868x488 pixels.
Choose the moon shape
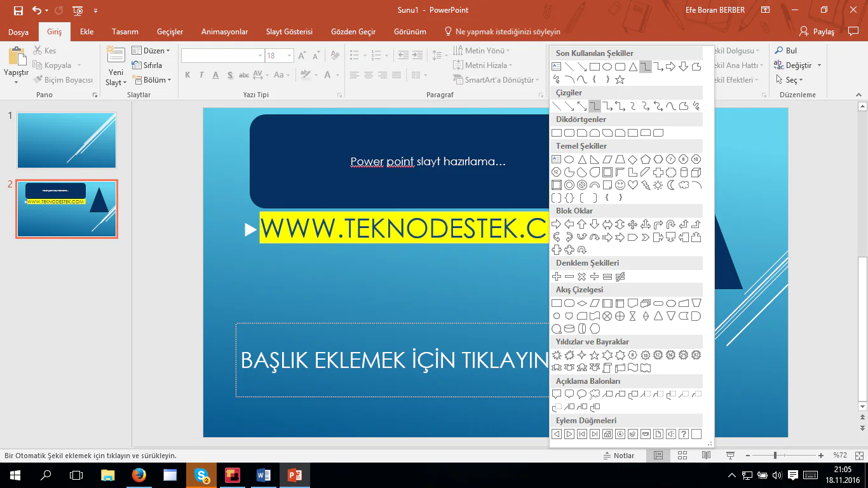click(x=670, y=185)
